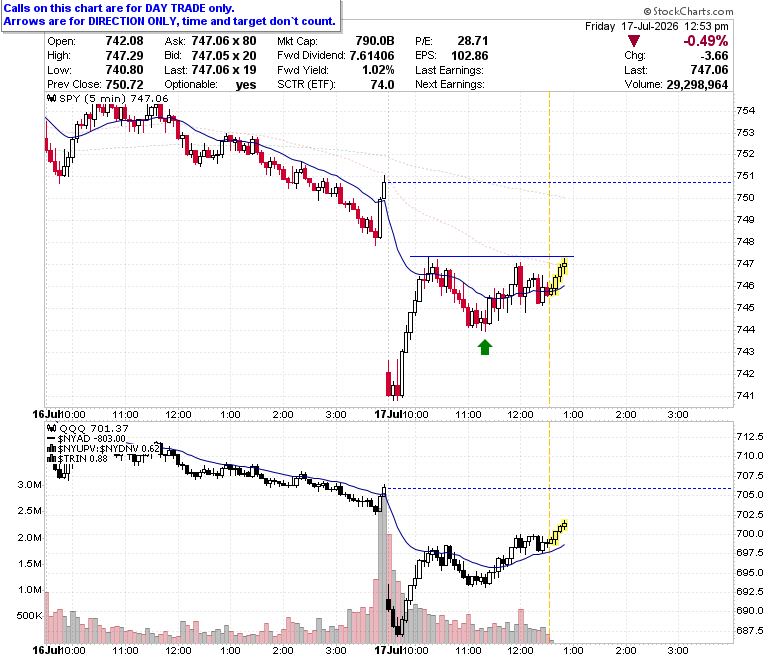Click the red down triangle by -0.49%
The width and height of the screenshot is (780, 659).
point(634,41)
